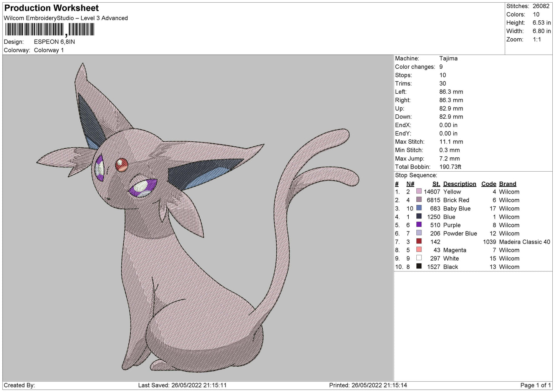Click the Min Stitch value '0.3 mm'
555x392 pixels.
(x=449, y=150)
